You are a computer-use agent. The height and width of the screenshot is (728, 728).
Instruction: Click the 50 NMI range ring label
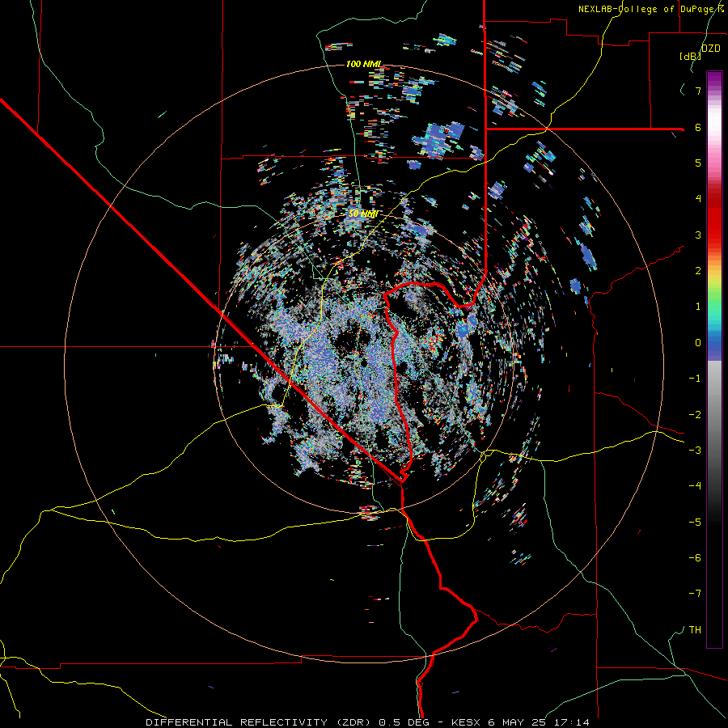pyautogui.click(x=363, y=214)
